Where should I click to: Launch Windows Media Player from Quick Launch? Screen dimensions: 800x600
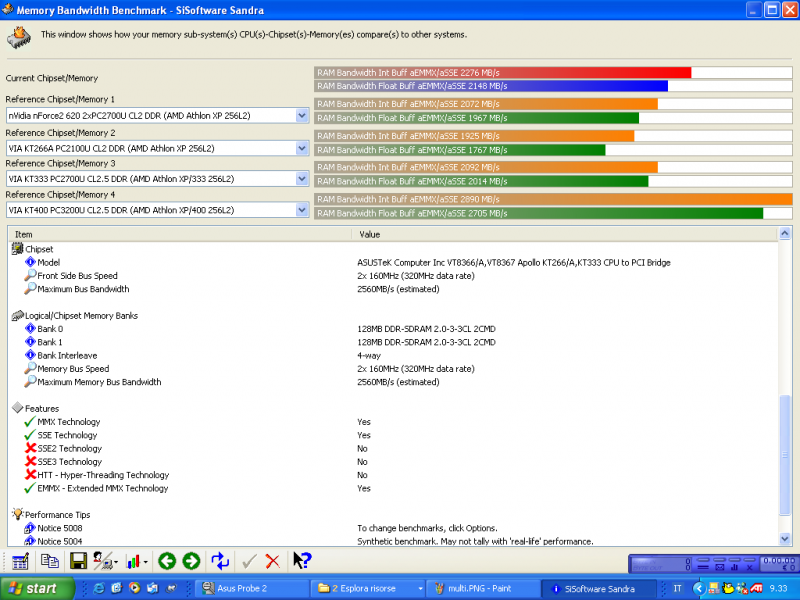tap(134, 588)
